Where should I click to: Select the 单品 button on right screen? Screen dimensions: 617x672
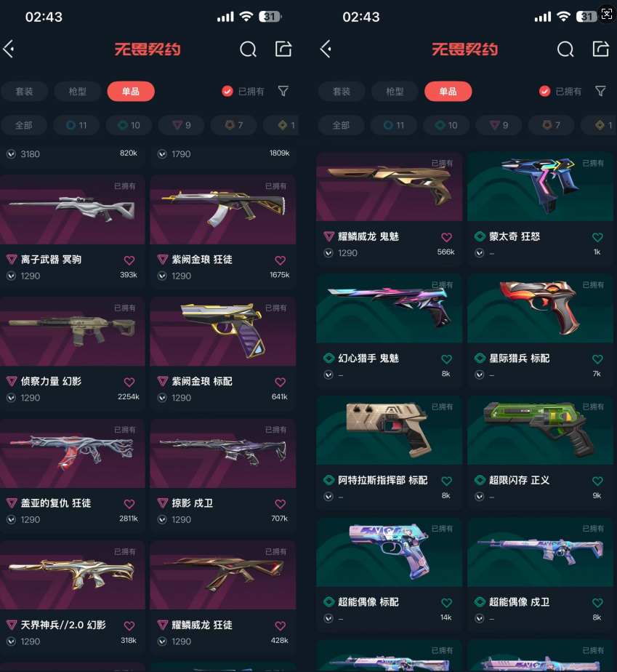pos(448,92)
